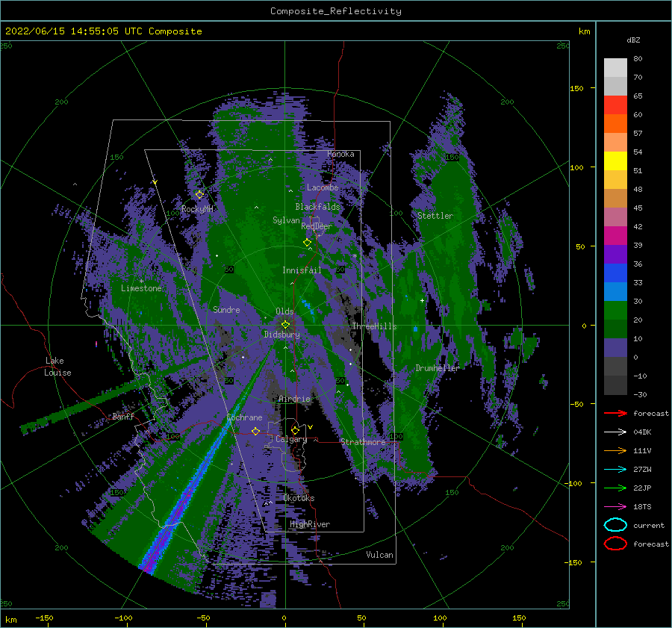The height and width of the screenshot is (628, 672).
Task: Click the ThreeHills label on map
Action: (374, 326)
